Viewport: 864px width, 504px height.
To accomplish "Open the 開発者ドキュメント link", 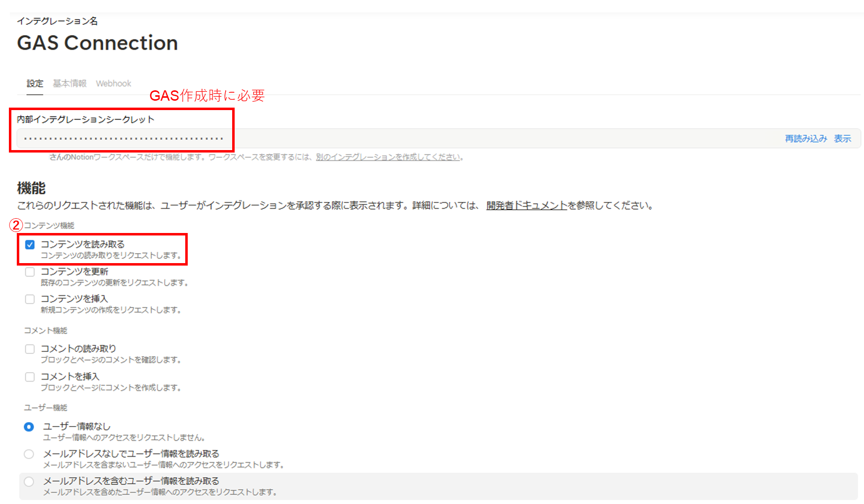I will click(526, 206).
